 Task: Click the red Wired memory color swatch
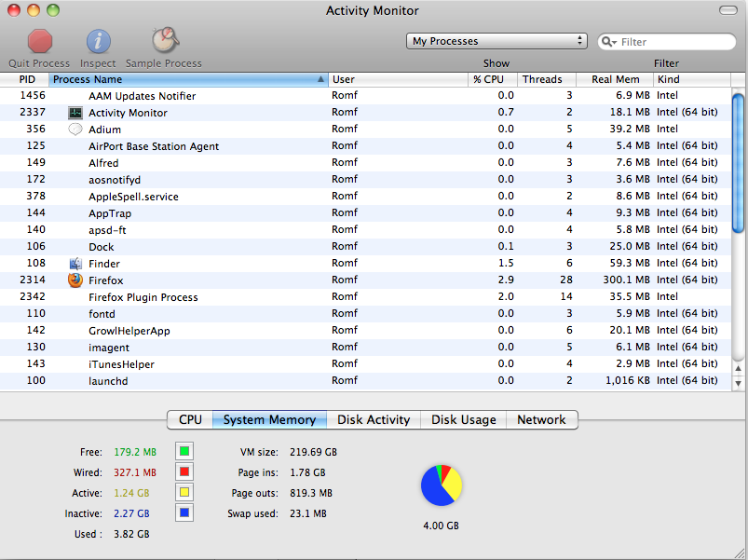[184, 471]
